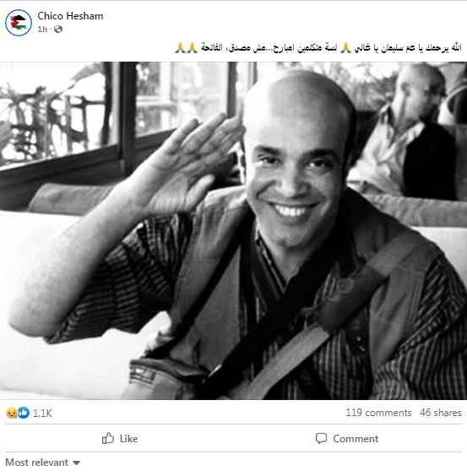Open Chico Hesham's flag profile avatar
This screenshot has width=467, height=476.
19,23
